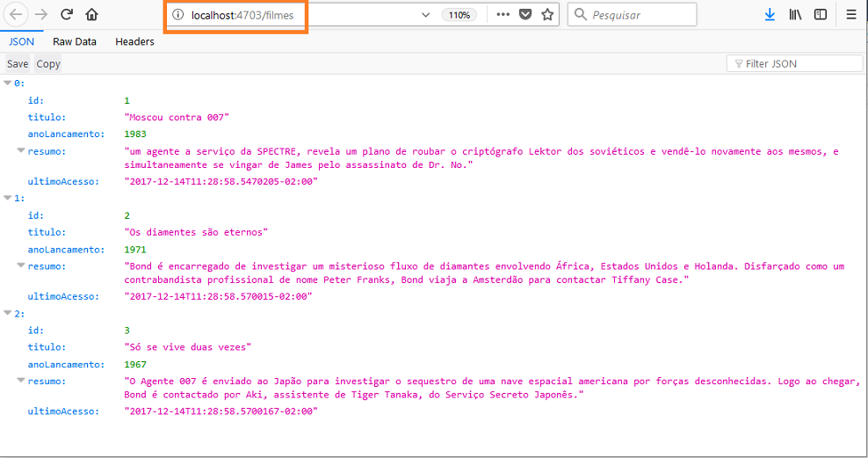Select the id value 2

[x=127, y=215]
